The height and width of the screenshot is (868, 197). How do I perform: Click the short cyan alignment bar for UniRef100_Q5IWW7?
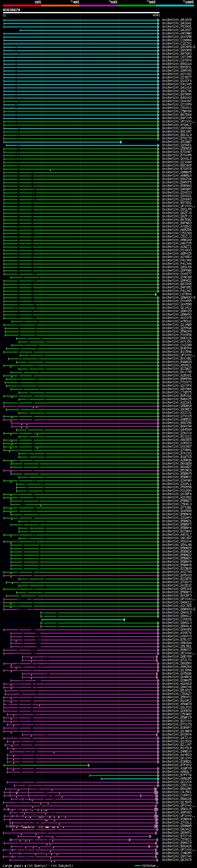[62, 142]
